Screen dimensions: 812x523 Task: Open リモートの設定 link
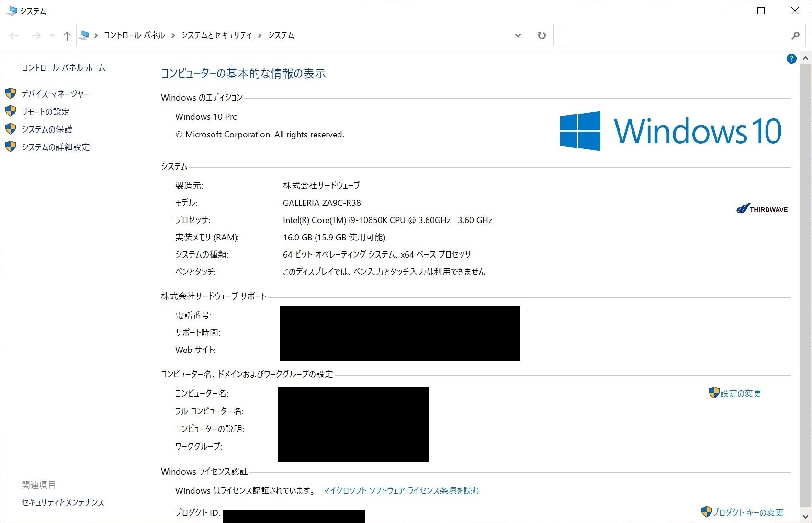click(45, 112)
